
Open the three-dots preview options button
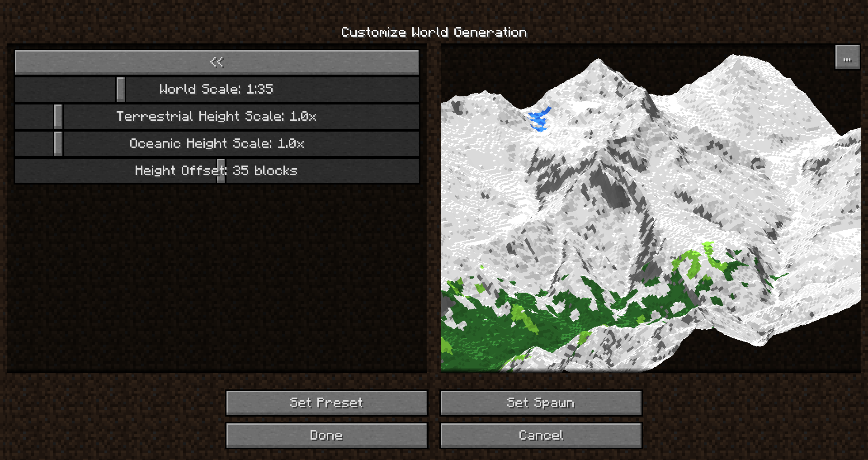click(847, 57)
